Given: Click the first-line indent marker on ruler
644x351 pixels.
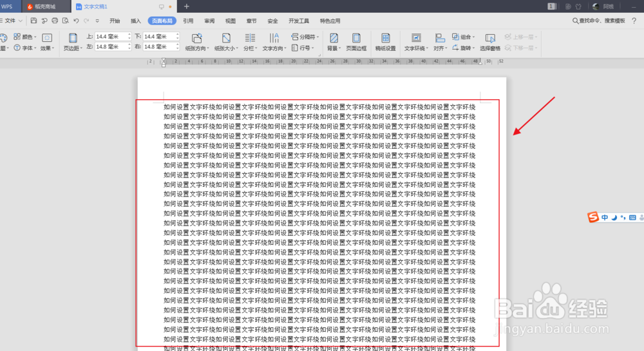Looking at the screenshot, I should tap(164, 60).
